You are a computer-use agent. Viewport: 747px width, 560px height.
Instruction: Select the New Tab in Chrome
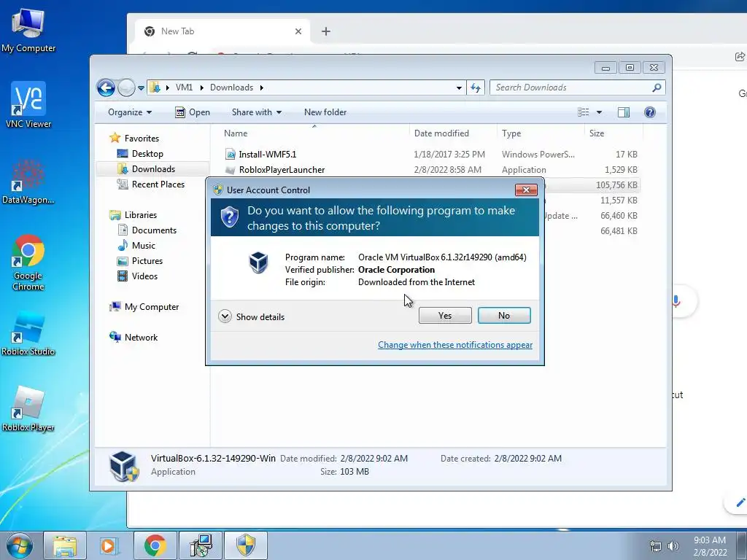223,31
